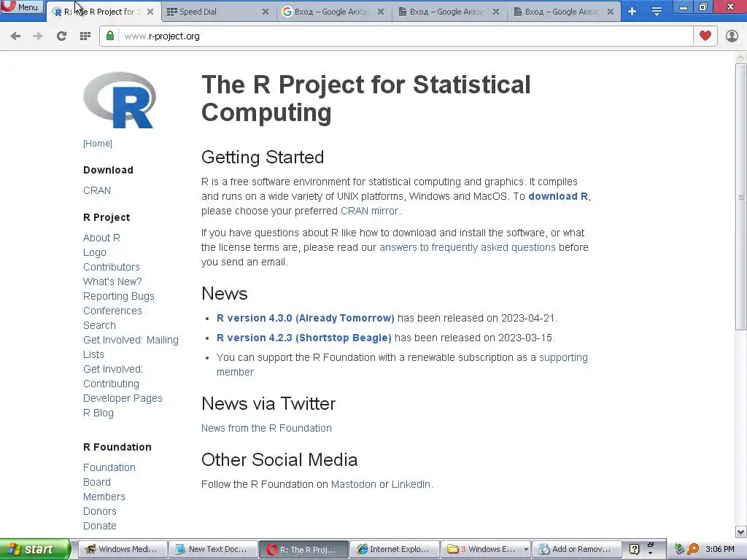Viewport: 747px width, 560px height.
Task: Add page to bookmarks with heart icon
Action: click(x=705, y=36)
